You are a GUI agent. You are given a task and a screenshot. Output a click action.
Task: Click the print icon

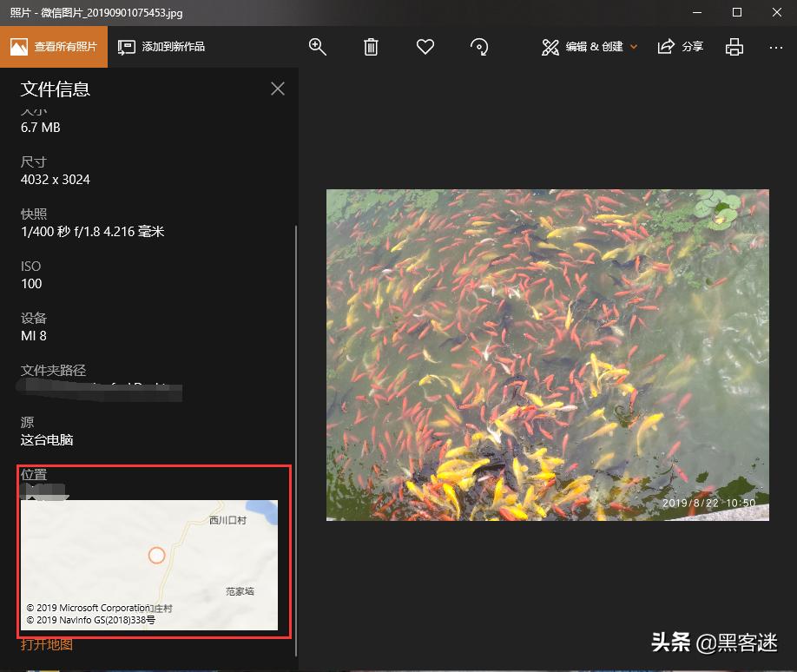pyautogui.click(x=734, y=47)
